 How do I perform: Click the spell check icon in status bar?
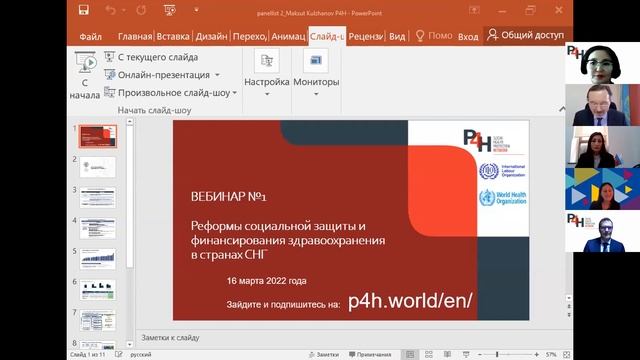[x=119, y=354]
